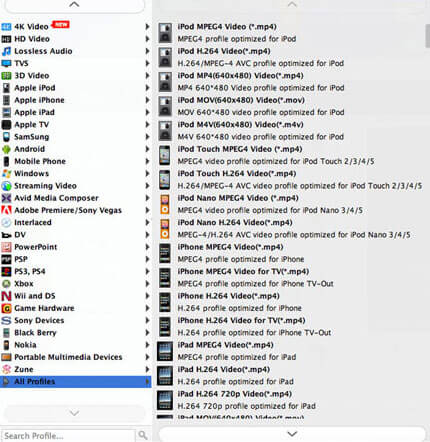Select iPhone H.264 Video for TV(*.mp4)
The height and width of the screenshot is (442, 430).
click(290, 327)
